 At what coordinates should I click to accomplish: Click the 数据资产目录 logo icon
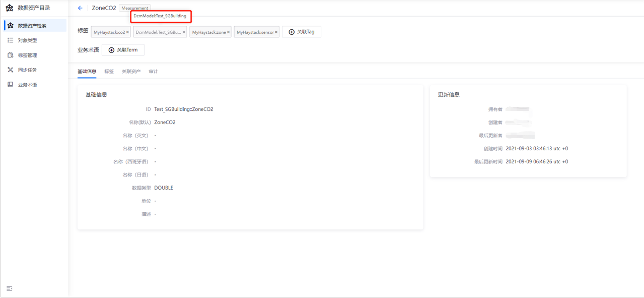[x=10, y=8]
